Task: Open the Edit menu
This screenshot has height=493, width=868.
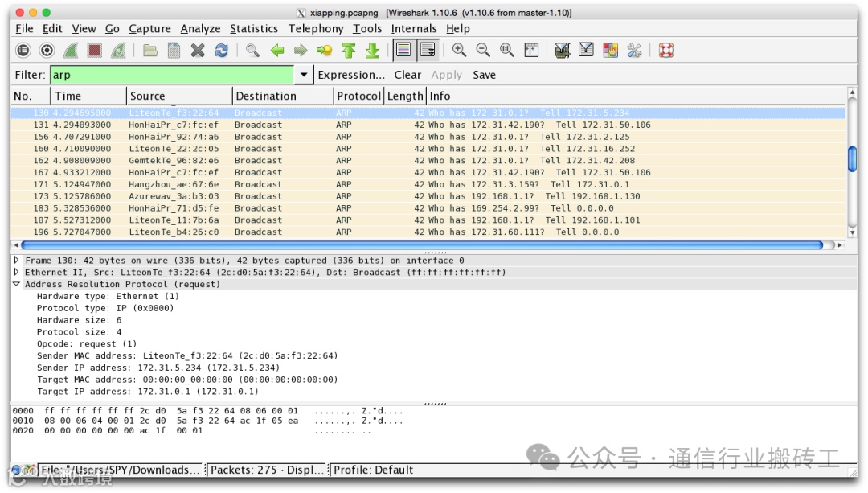Action: point(52,29)
